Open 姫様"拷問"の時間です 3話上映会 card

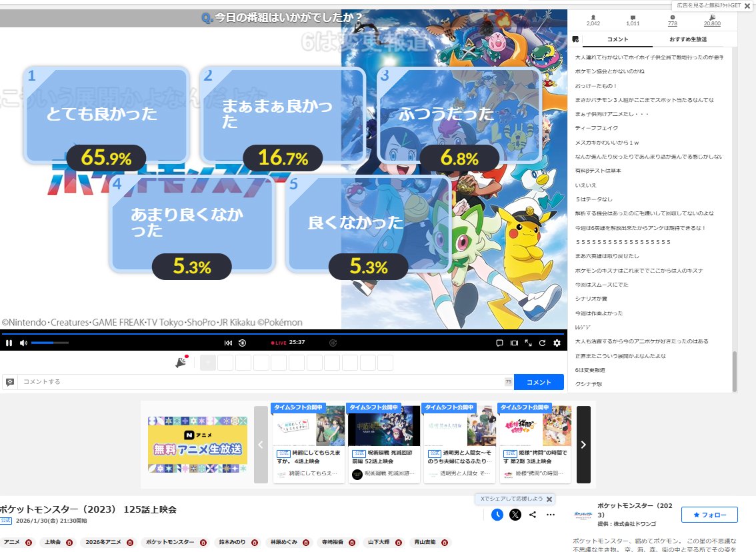pos(535,443)
